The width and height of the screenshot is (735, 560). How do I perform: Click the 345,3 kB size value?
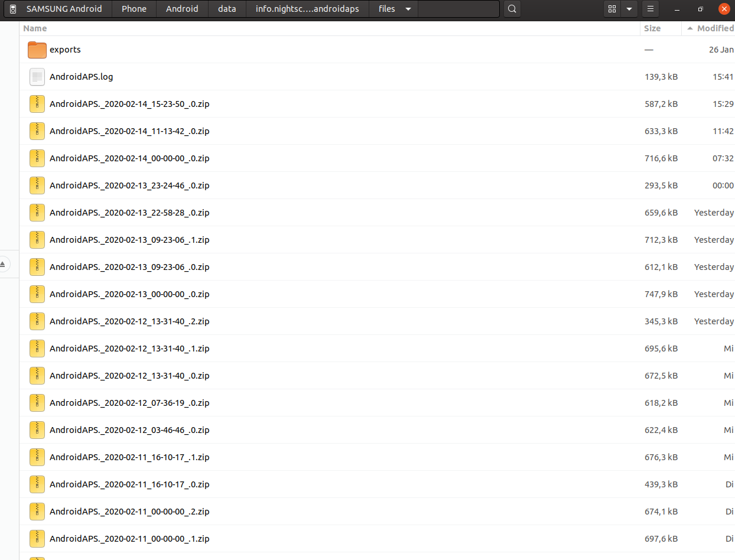(661, 321)
